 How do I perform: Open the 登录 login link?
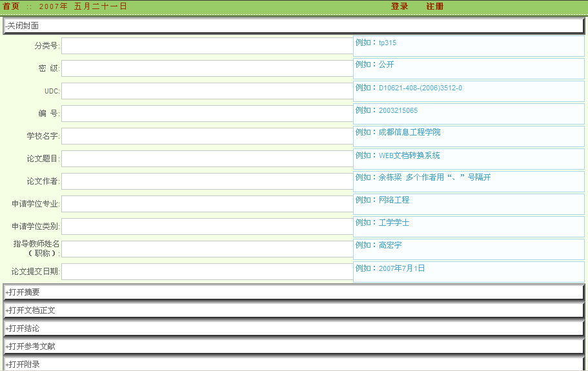(x=400, y=6)
